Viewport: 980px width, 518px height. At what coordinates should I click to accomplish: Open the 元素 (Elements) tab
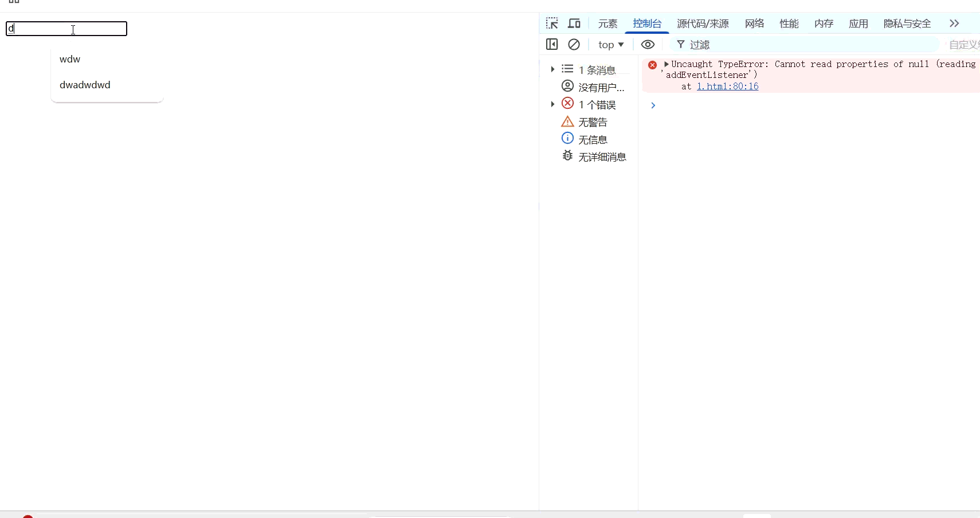pyautogui.click(x=607, y=23)
